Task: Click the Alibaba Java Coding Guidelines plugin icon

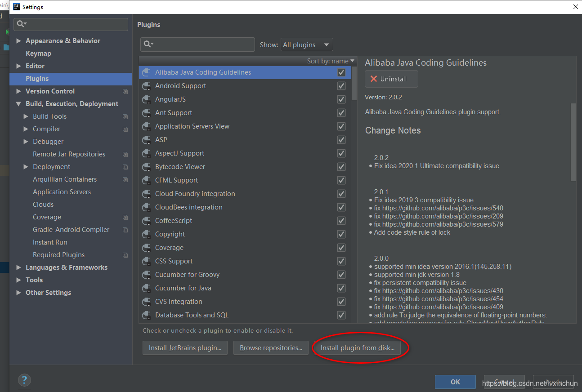Action: coord(146,72)
